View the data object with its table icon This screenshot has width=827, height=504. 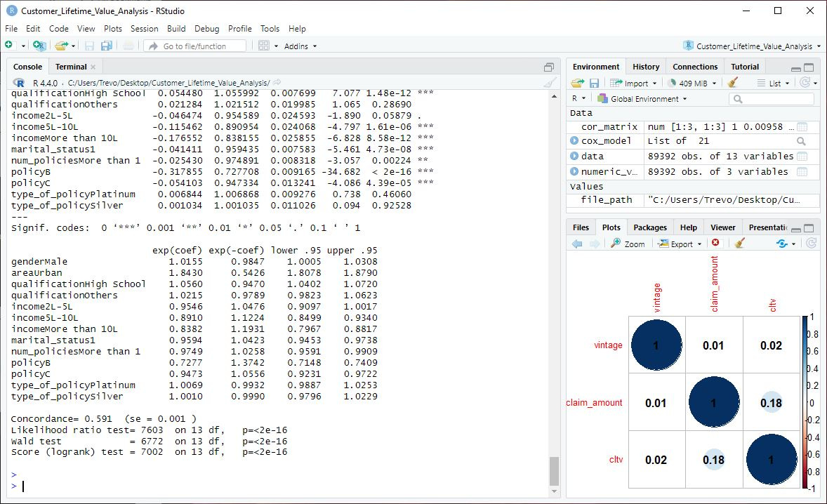802,156
